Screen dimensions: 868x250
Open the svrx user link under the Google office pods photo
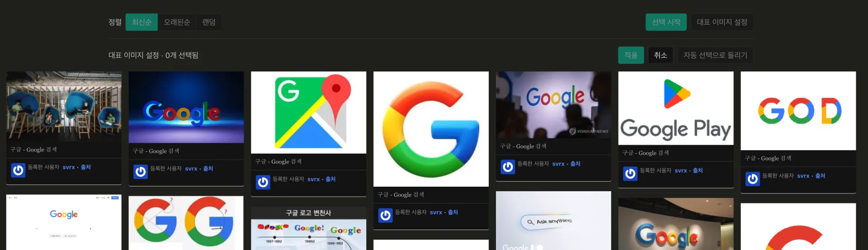[x=69, y=167]
